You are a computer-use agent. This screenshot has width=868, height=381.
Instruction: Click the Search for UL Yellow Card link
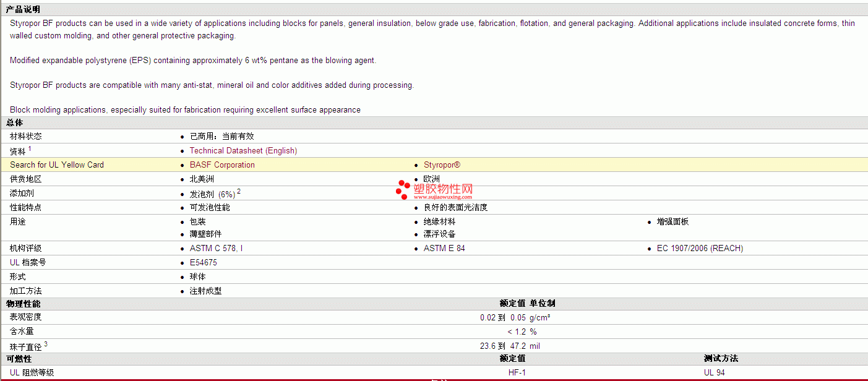pyautogui.click(x=57, y=165)
